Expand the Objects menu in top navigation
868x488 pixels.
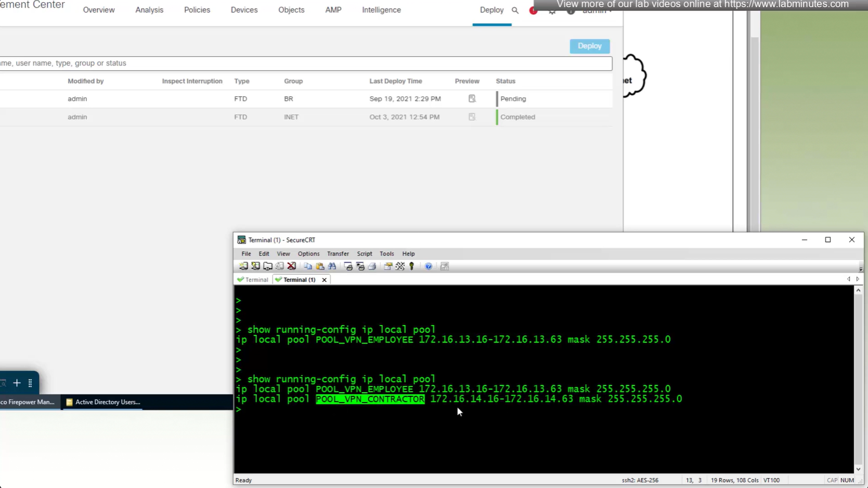point(291,10)
